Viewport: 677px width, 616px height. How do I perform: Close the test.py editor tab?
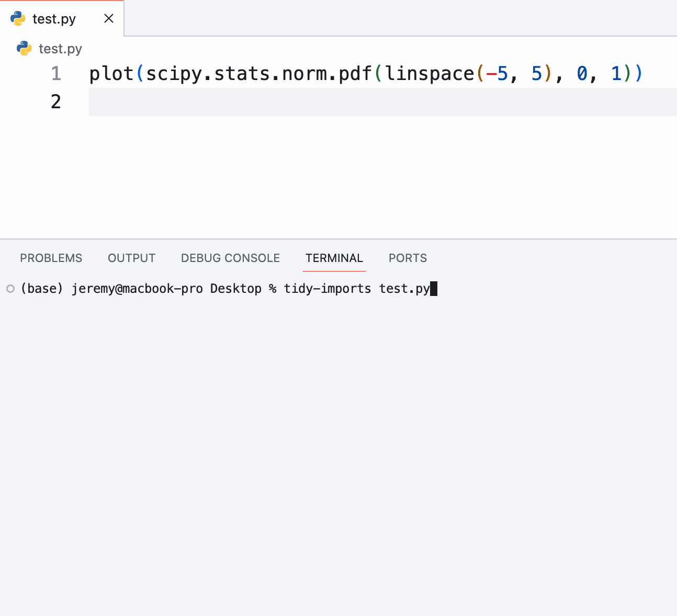tap(109, 19)
